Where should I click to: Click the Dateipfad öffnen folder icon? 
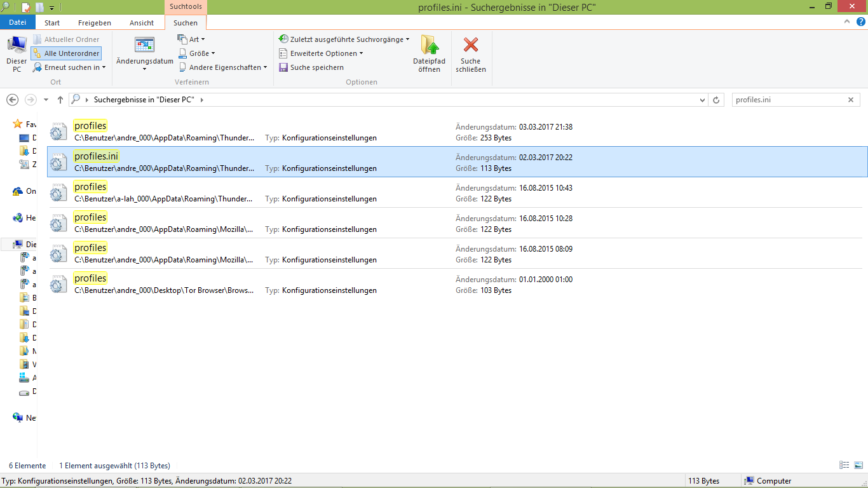pos(430,46)
